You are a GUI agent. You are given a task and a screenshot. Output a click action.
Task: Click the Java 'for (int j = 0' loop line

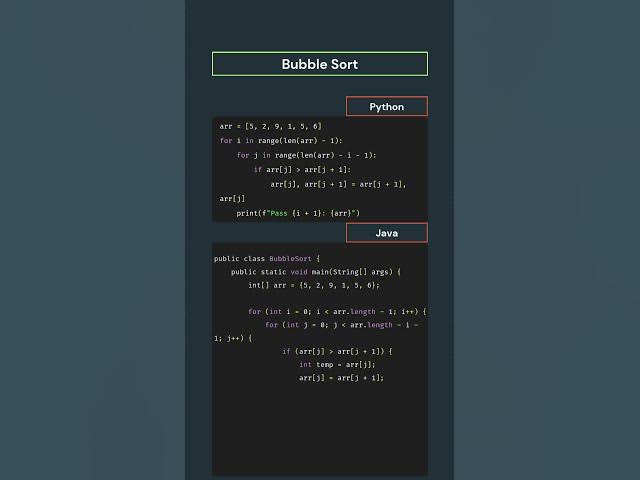click(x=342, y=325)
